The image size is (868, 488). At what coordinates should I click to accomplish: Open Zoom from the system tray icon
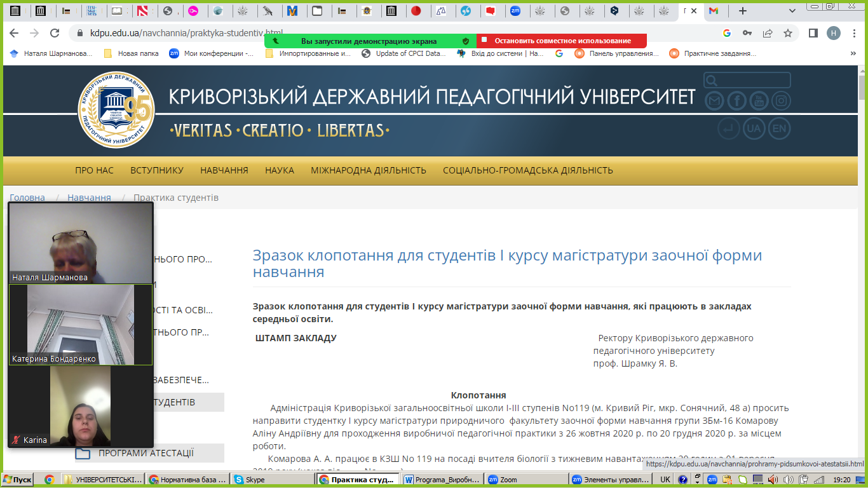712,480
